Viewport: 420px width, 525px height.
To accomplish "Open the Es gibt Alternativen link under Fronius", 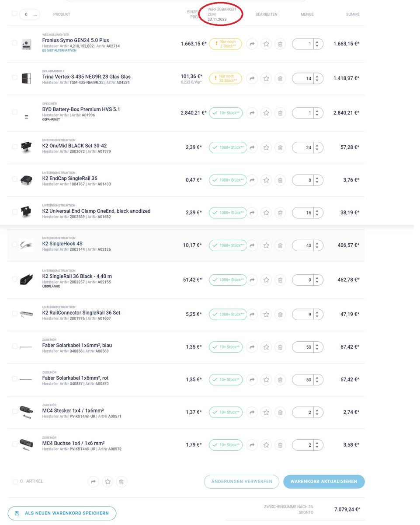I will click(59, 50).
